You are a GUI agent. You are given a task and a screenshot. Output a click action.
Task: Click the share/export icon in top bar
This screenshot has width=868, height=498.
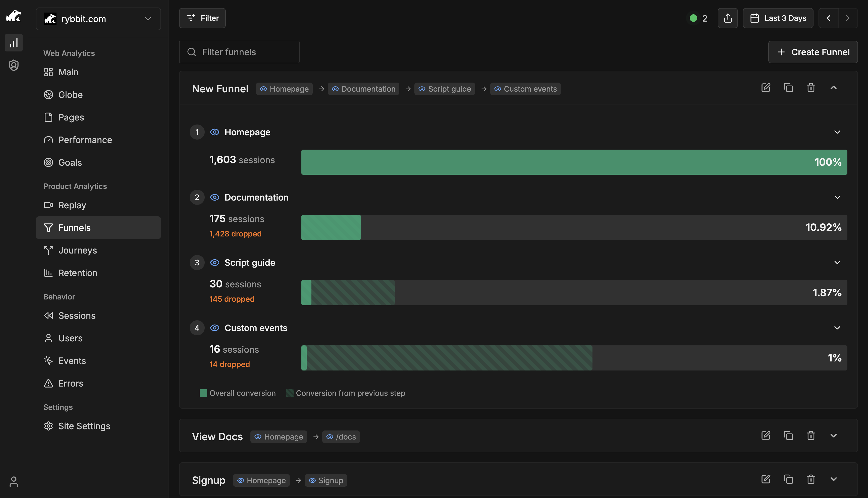pyautogui.click(x=728, y=18)
